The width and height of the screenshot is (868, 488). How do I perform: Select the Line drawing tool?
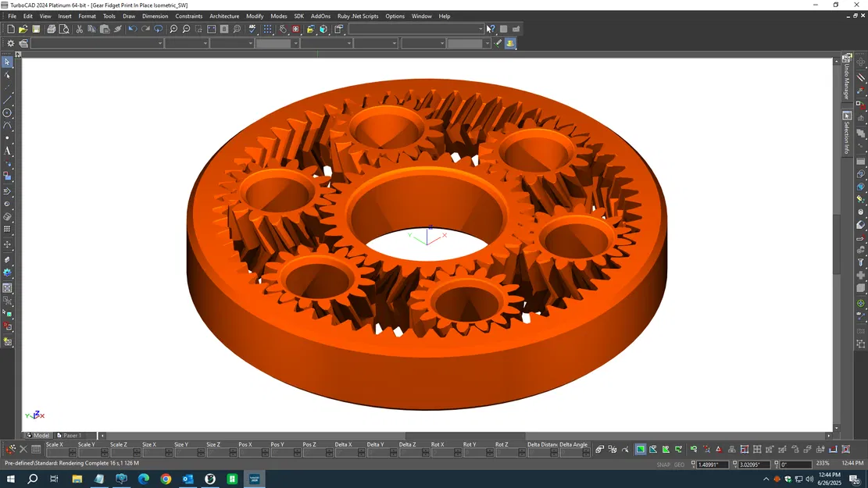[x=7, y=100]
